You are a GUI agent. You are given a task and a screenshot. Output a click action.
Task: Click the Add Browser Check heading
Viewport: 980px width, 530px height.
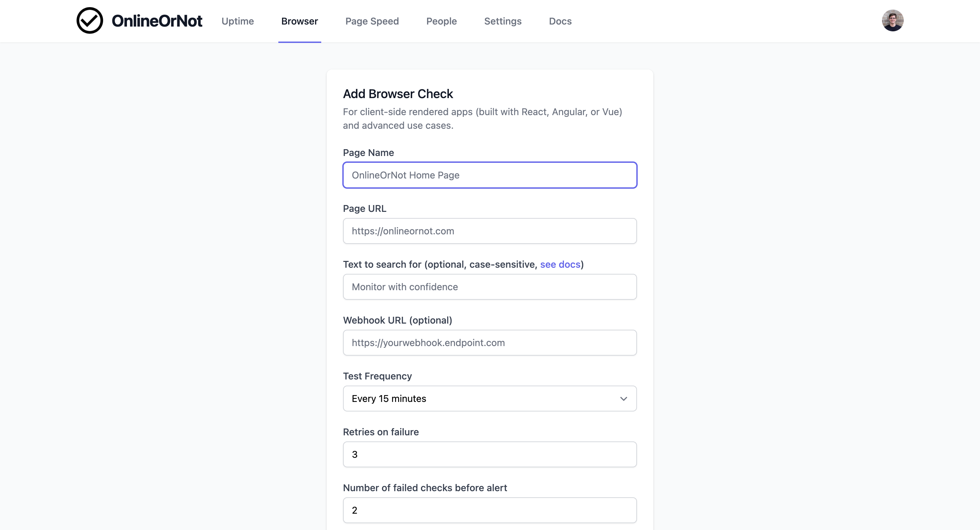398,94
